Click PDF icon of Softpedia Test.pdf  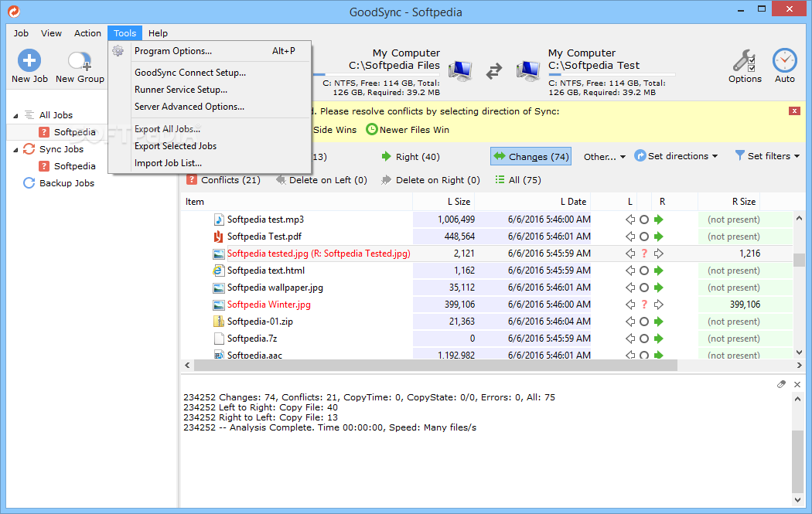[x=219, y=237]
